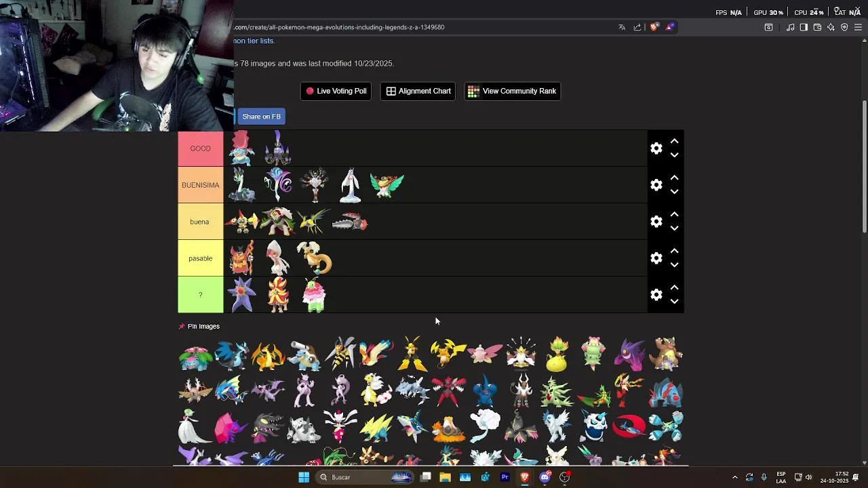Click the page translate icon in address bar
Viewport: 868px width, 488px height.
click(622, 27)
